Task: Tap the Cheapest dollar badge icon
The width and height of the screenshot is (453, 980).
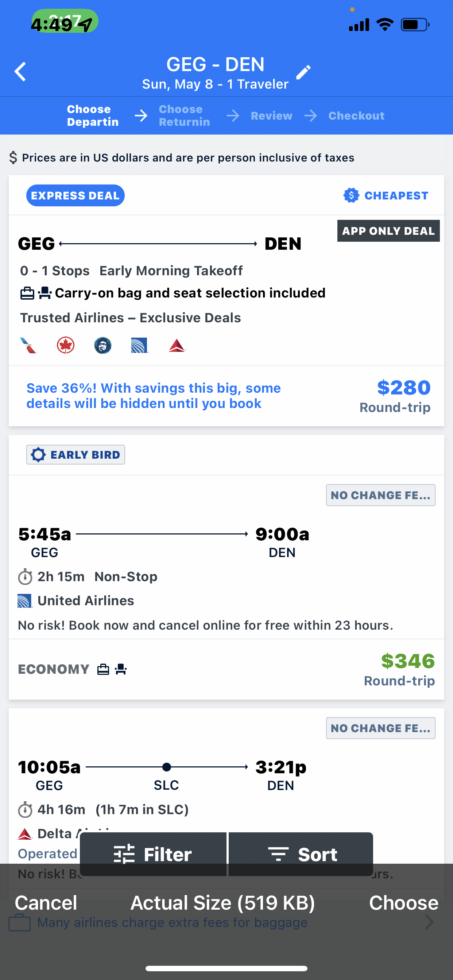Action: (x=351, y=195)
